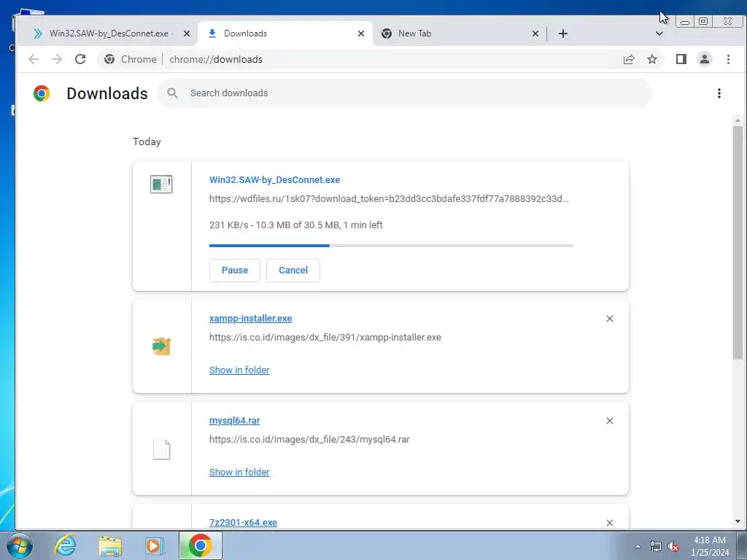Image resolution: width=747 pixels, height=560 pixels.
Task: Click the downloads page scrollbar thumb
Action: [x=738, y=243]
